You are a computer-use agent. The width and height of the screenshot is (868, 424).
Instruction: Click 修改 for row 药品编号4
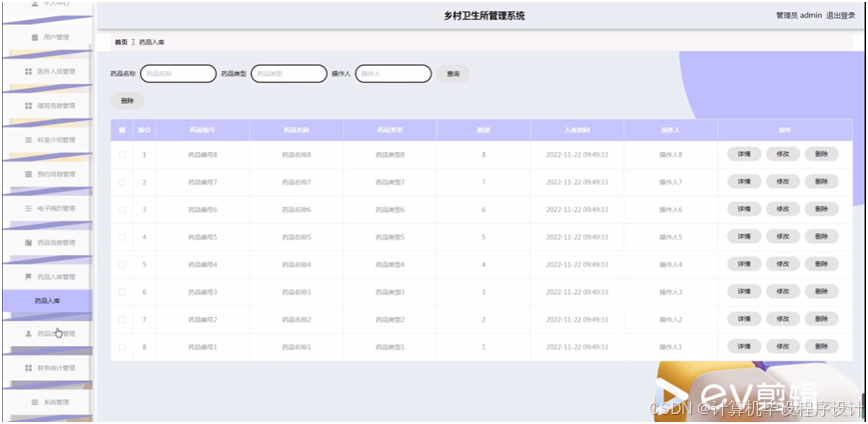click(783, 264)
